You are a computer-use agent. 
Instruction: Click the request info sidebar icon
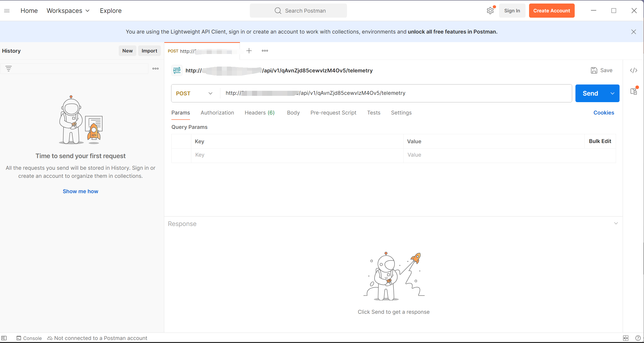(633, 91)
